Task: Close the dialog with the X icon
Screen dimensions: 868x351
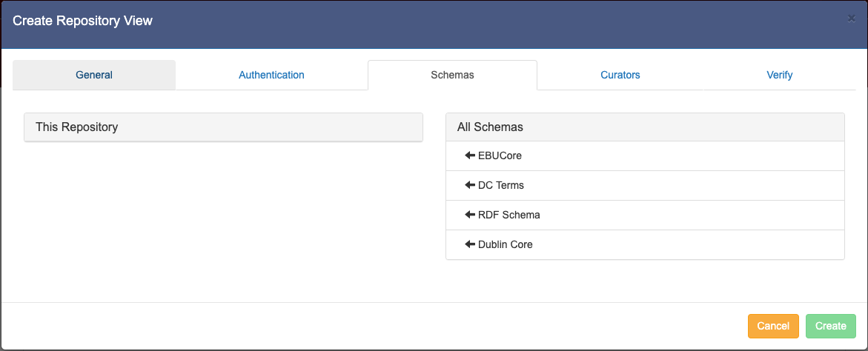Action: pos(851,19)
